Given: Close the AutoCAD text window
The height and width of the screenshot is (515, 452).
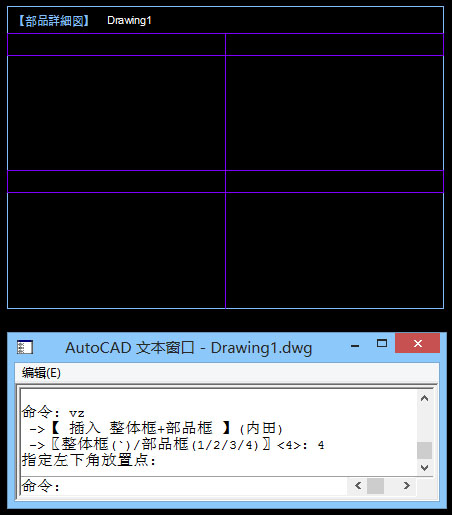Looking at the screenshot, I should pyautogui.click(x=417, y=343).
